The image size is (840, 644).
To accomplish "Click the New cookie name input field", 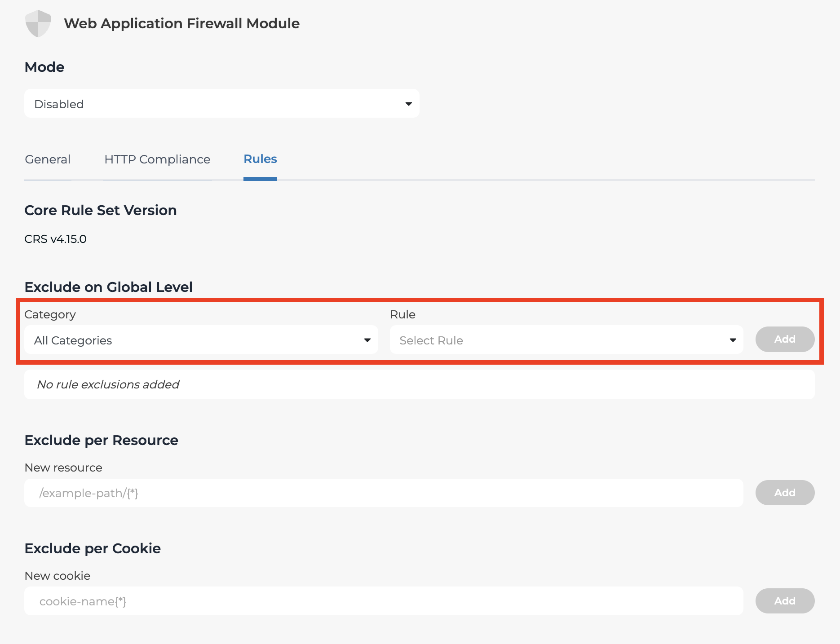I will pyautogui.click(x=384, y=601).
